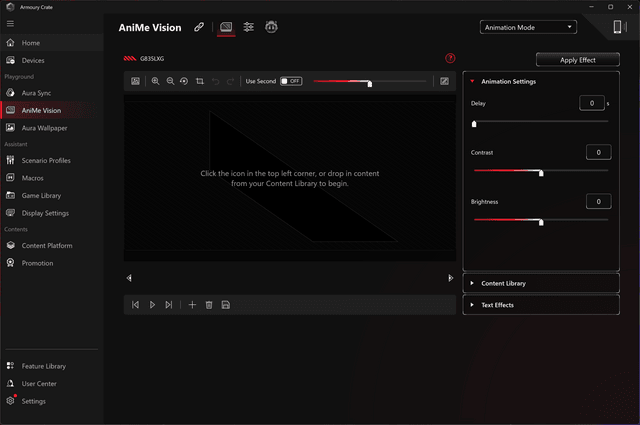Click the undo arrow icon
The width and height of the screenshot is (640, 425).
click(x=216, y=81)
